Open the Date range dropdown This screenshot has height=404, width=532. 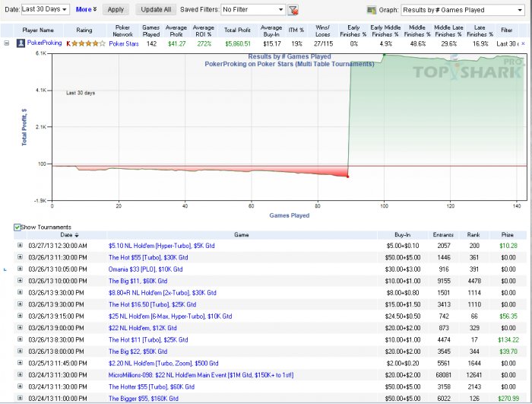[x=46, y=10]
